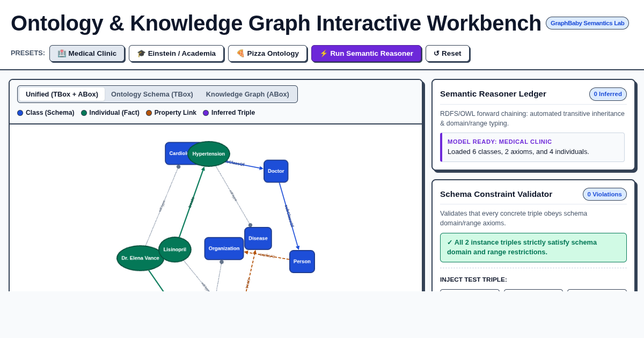This screenshot has height=338, width=644.
Task: Load the Einstein / Academia preset
Action: (x=176, y=53)
